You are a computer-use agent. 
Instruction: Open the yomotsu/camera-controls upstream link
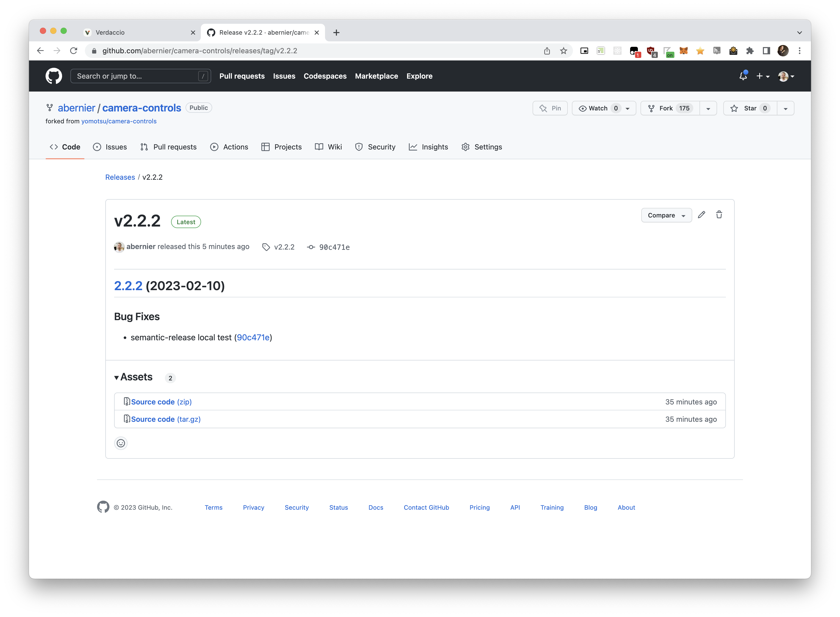point(119,121)
